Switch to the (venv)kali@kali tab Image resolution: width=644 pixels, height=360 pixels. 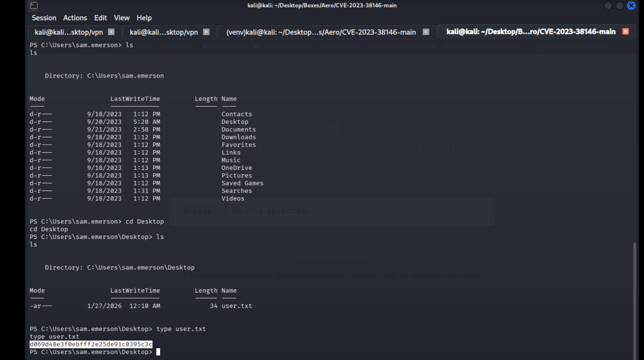coord(321,32)
